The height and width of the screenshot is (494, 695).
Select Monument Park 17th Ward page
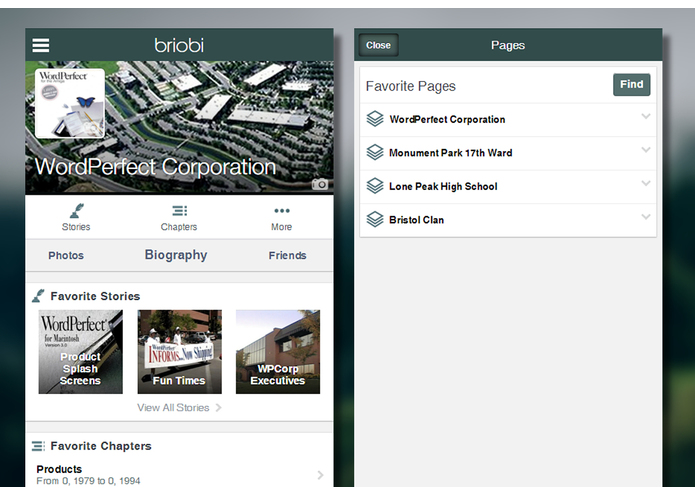coord(508,153)
